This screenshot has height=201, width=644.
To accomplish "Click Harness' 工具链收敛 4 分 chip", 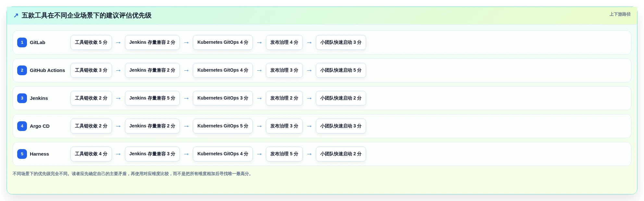I will [91, 154].
